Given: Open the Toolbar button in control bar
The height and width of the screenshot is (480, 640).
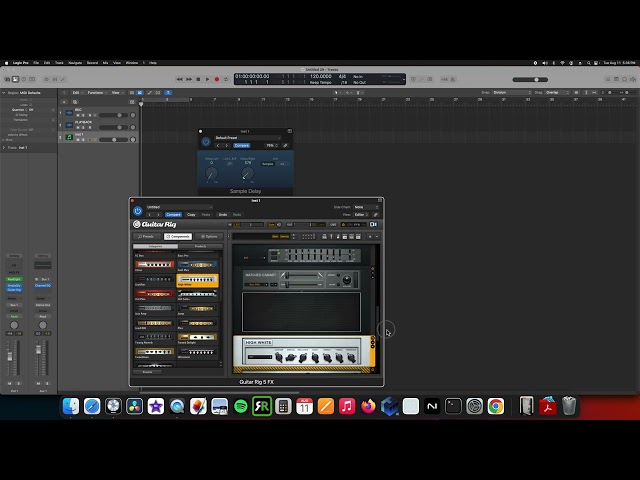Looking at the screenshot, I should (x=32, y=79).
